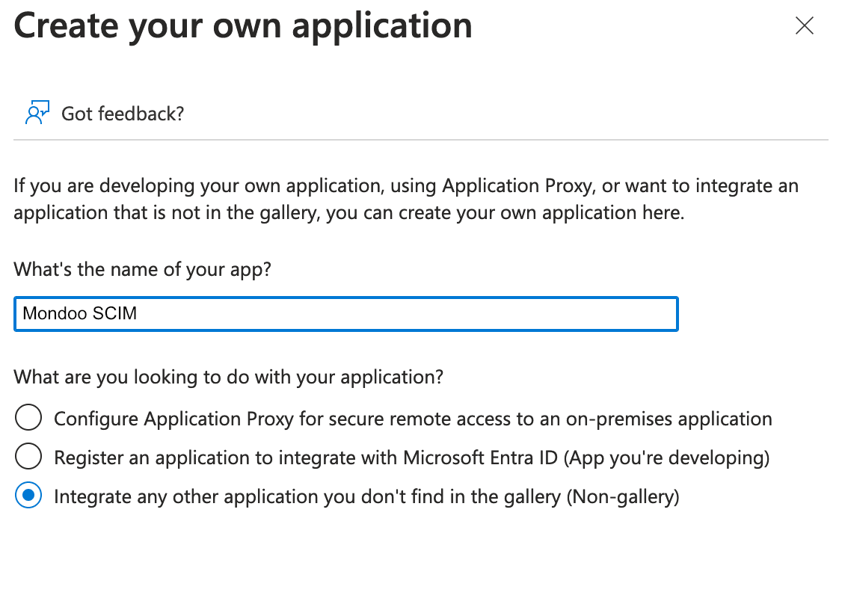Dismiss the Create your own application panel
Viewport: 842px width, 616px height.
(x=804, y=25)
